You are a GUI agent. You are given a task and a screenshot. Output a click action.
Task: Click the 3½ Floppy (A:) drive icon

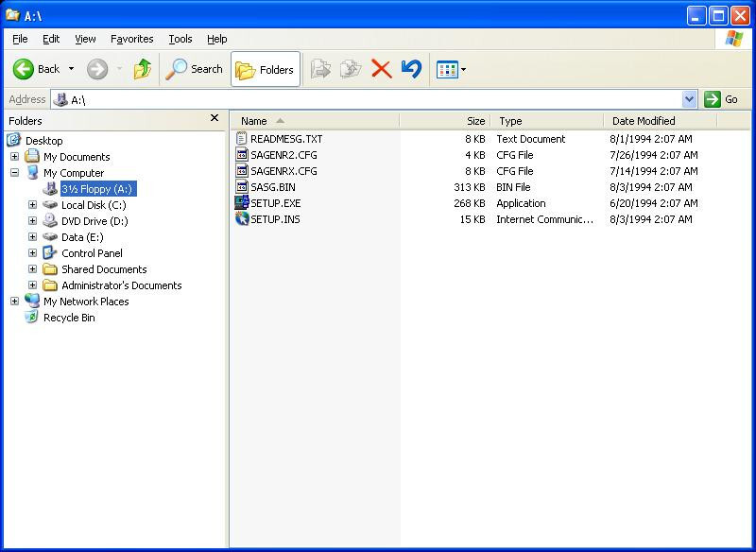pos(52,189)
